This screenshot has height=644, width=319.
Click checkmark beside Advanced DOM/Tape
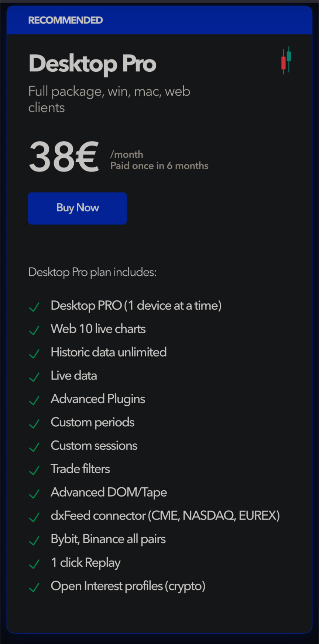click(34, 494)
